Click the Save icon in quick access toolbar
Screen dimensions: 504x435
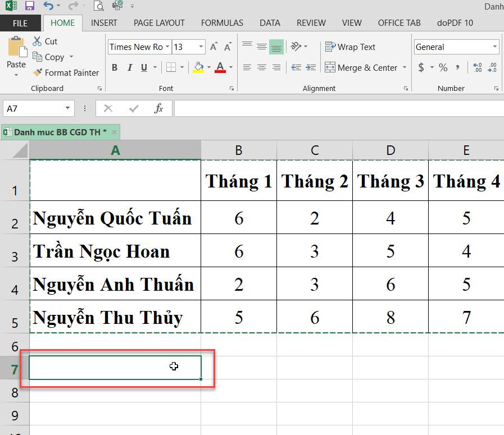tap(30, 6)
